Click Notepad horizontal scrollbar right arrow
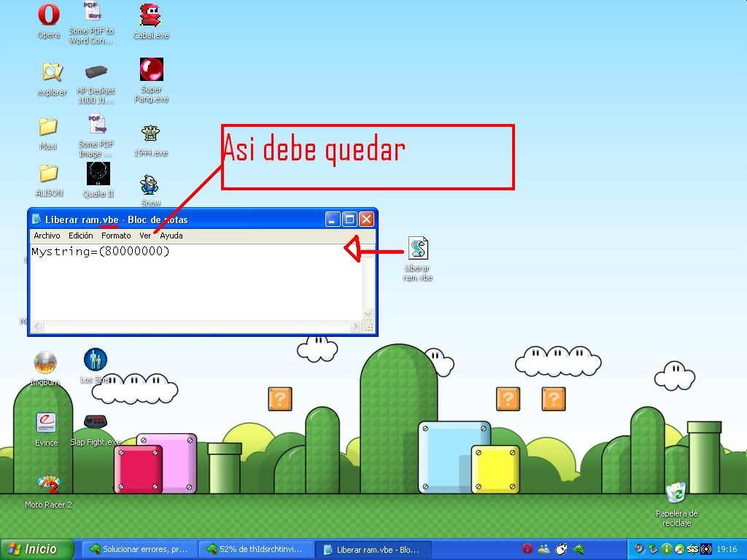The image size is (747, 560). [355, 326]
